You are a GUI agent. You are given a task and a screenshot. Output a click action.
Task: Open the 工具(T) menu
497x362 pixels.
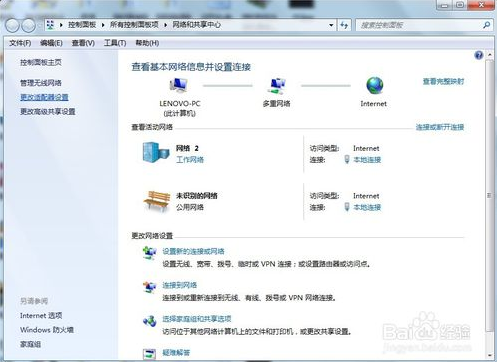tap(115, 43)
